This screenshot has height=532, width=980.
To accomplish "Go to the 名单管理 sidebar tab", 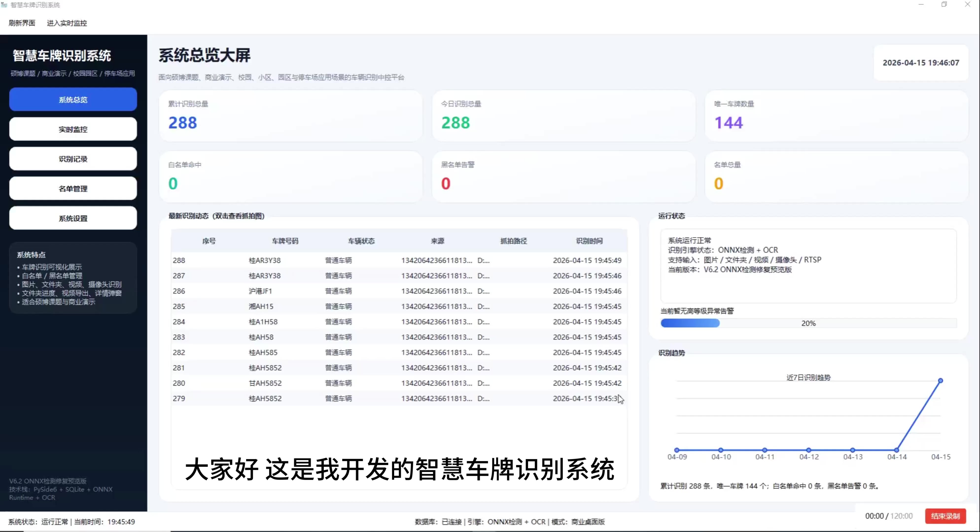I will (73, 189).
